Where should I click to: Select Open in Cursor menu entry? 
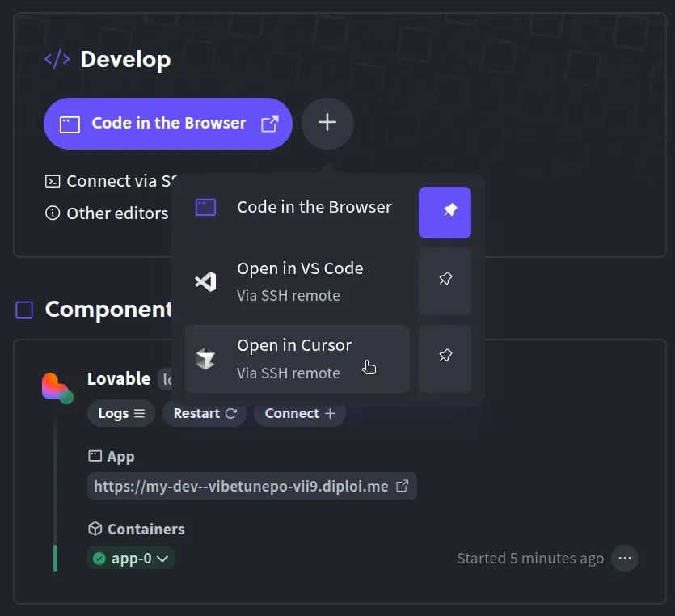click(294, 358)
